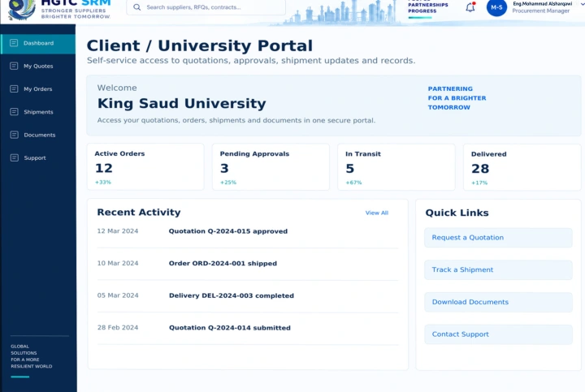Go to Dashboard in sidebar
Screen dimensions: 585x392
coord(38,43)
